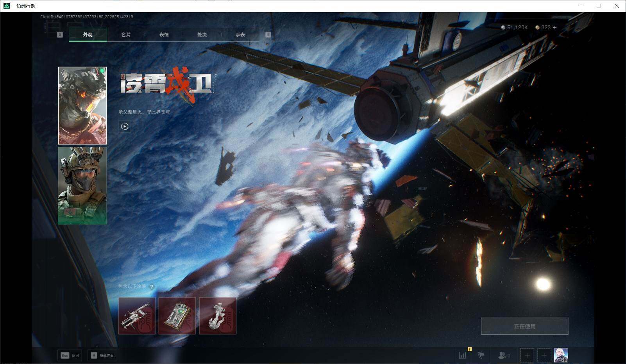626x364 pixels.
Task: Click the 323 currency balance
Action: coord(543,27)
